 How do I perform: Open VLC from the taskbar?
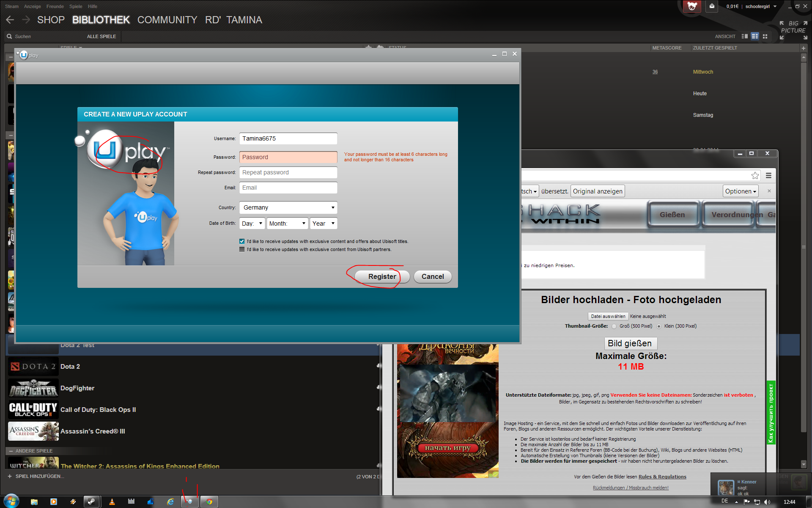point(112,502)
